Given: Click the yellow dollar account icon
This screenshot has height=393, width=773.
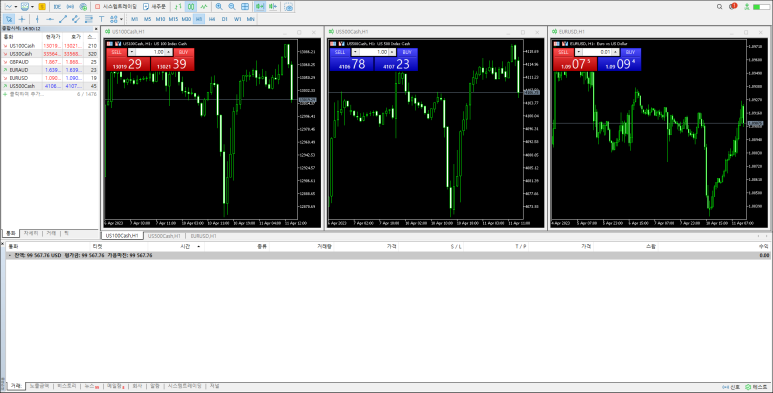Looking at the screenshot, I should [42, 7].
